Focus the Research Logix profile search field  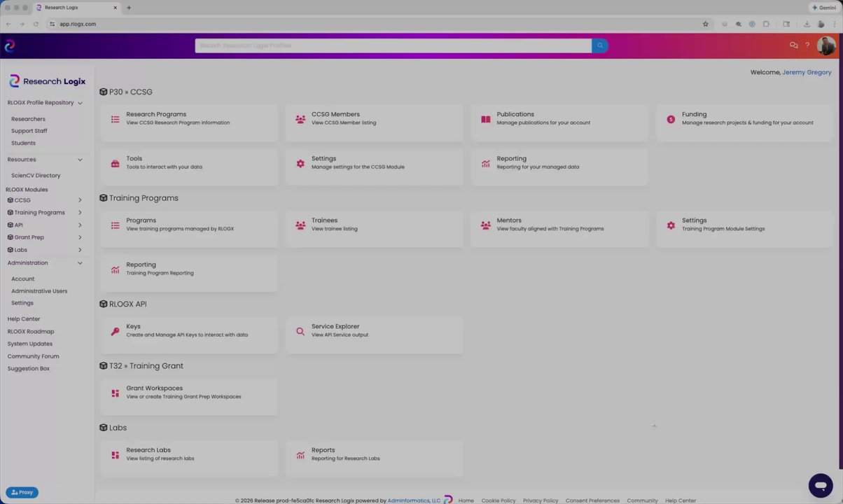(393, 45)
